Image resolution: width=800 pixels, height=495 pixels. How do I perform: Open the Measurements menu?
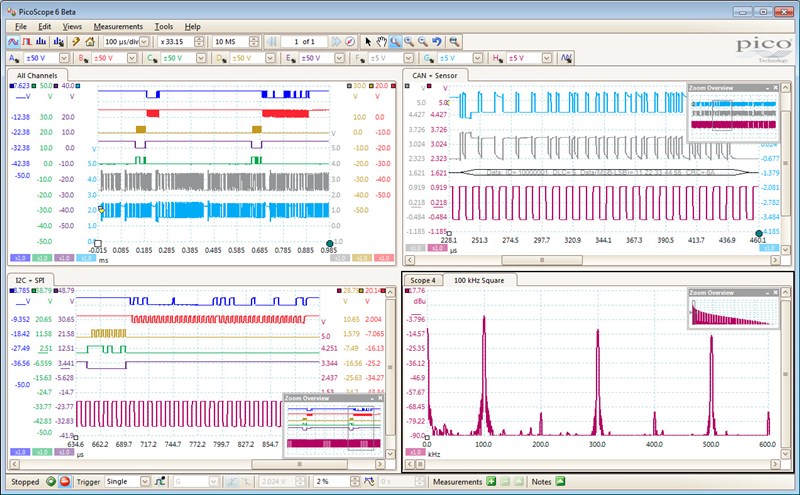pyautogui.click(x=118, y=26)
